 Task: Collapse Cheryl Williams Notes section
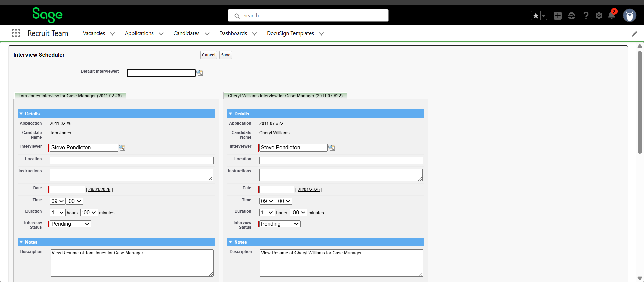(231, 242)
